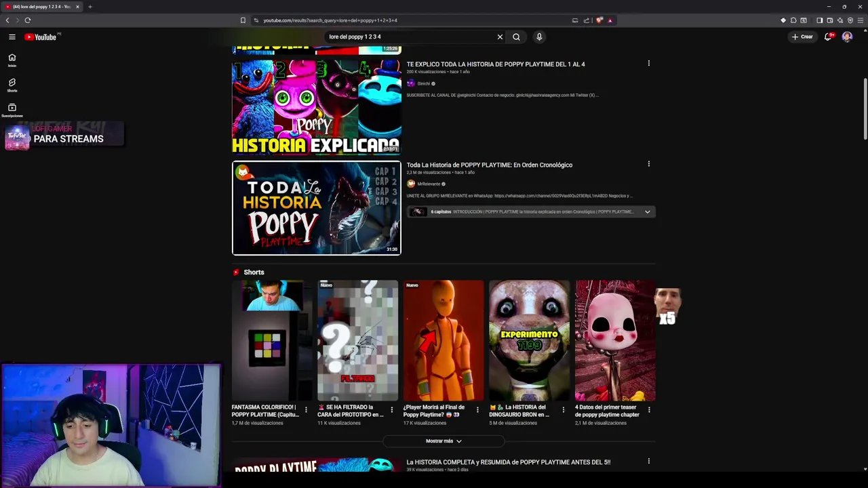Open video TE EXPLICO TODA LA HISTORIA title
Viewport: 868px width, 488px height.
(x=496, y=64)
